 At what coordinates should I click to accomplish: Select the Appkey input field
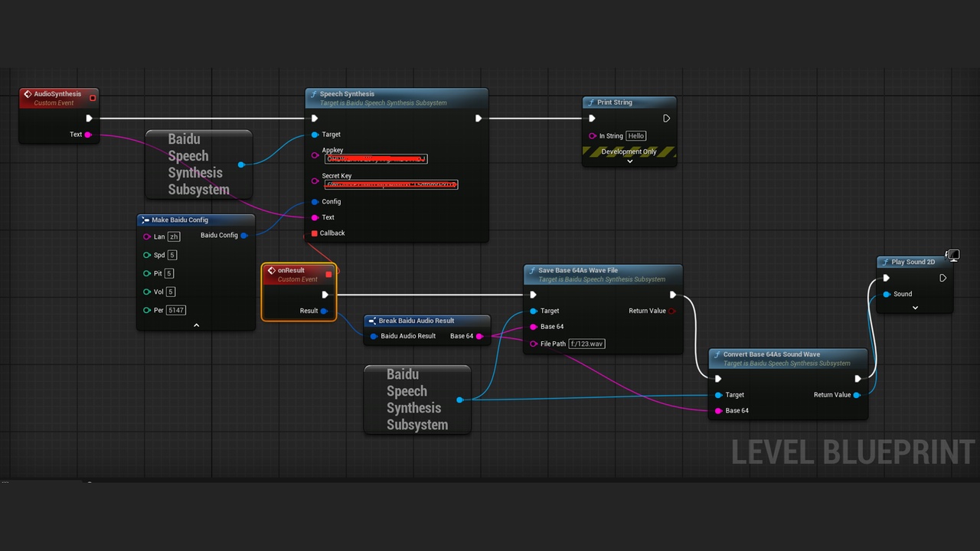pyautogui.click(x=376, y=159)
